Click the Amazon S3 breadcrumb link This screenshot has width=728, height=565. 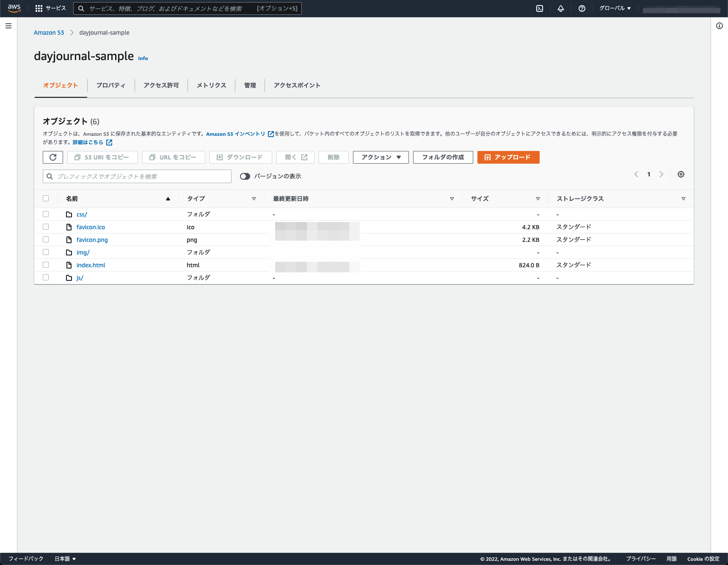49,33
